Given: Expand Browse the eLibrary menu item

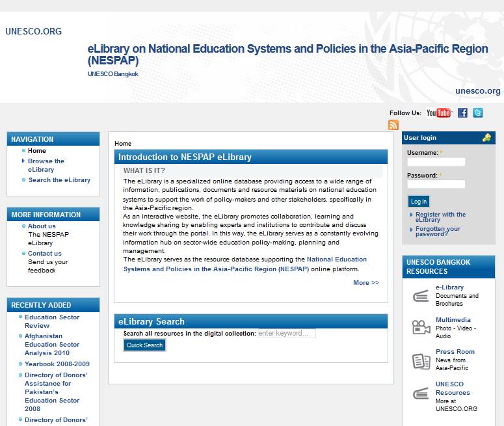Looking at the screenshot, I should point(46,165).
